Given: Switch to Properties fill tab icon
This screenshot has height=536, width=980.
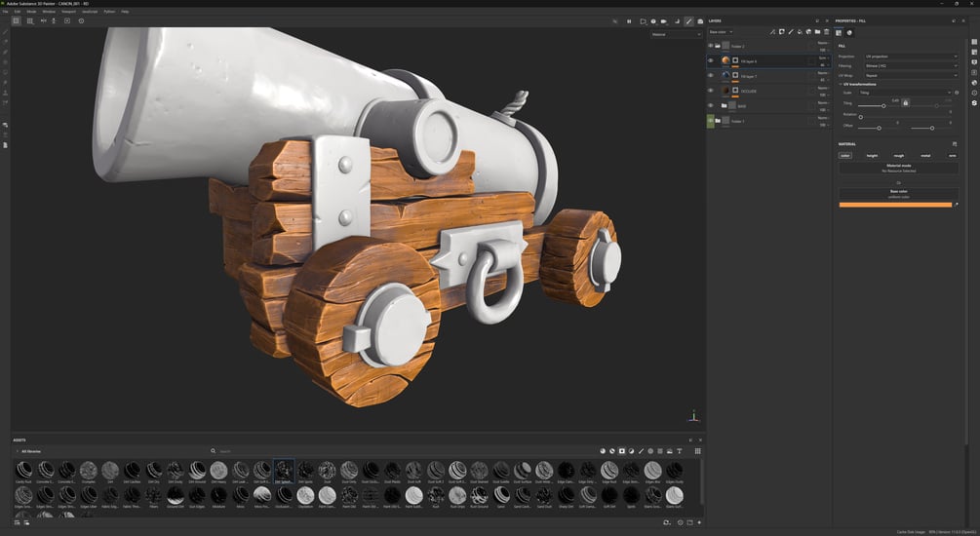Looking at the screenshot, I should point(839,32).
